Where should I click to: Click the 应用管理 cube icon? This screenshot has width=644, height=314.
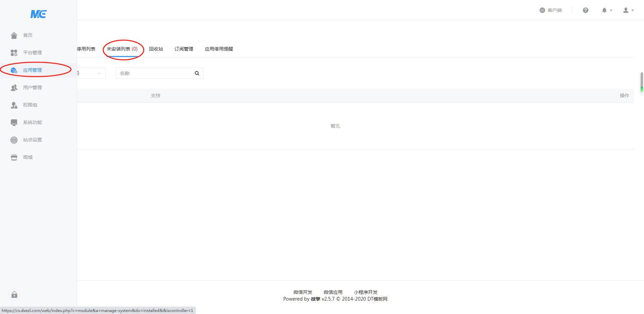click(14, 70)
